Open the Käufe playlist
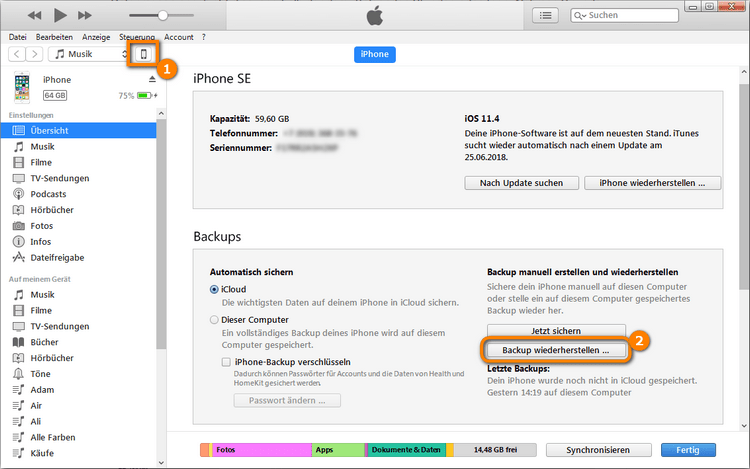 (42, 453)
